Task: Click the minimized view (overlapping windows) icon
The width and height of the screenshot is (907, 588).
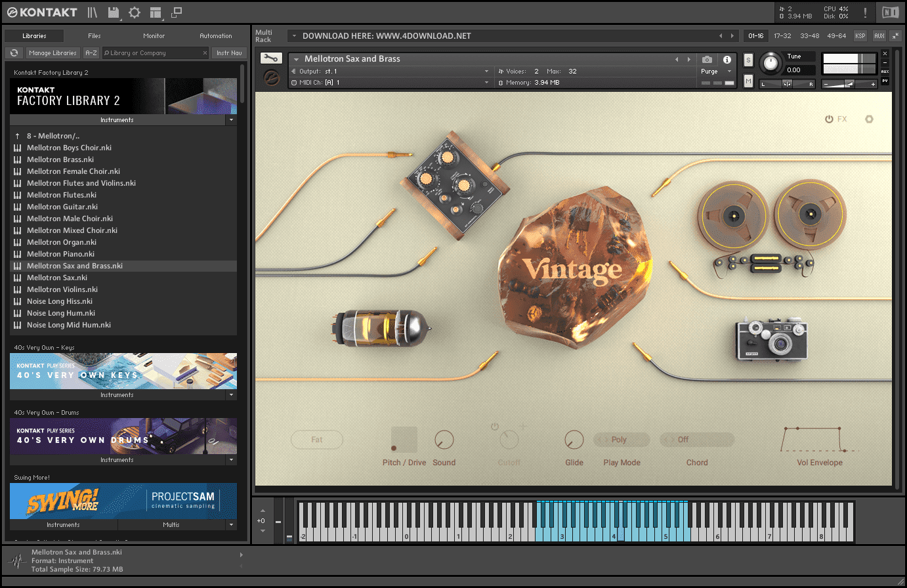Action: pyautogui.click(x=177, y=12)
